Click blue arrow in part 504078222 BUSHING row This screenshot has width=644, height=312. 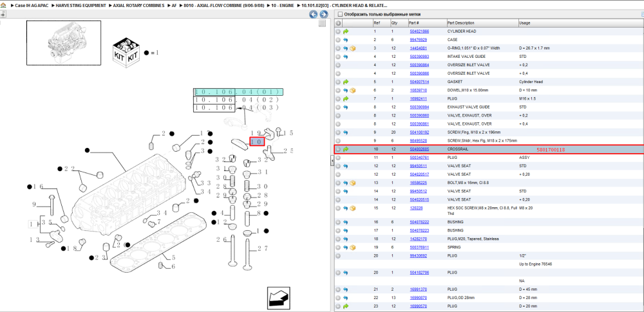[345, 222]
